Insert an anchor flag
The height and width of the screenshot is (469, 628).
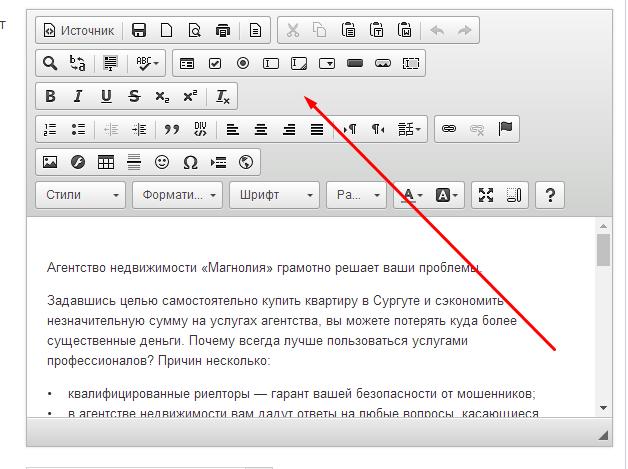(505, 129)
